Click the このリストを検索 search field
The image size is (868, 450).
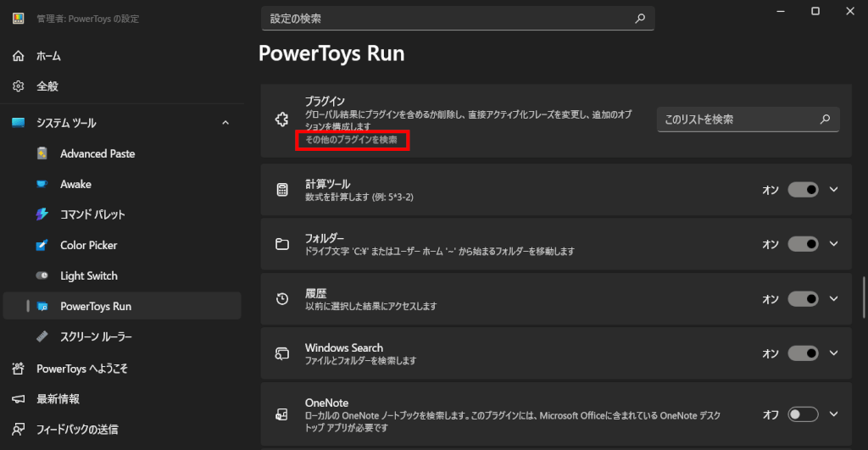tap(737, 119)
